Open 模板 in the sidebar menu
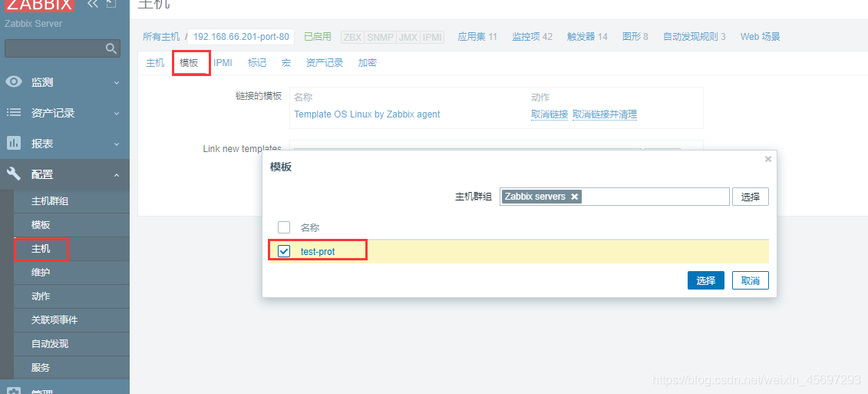Viewport: 868px width, 394px height. (x=41, y=225)
